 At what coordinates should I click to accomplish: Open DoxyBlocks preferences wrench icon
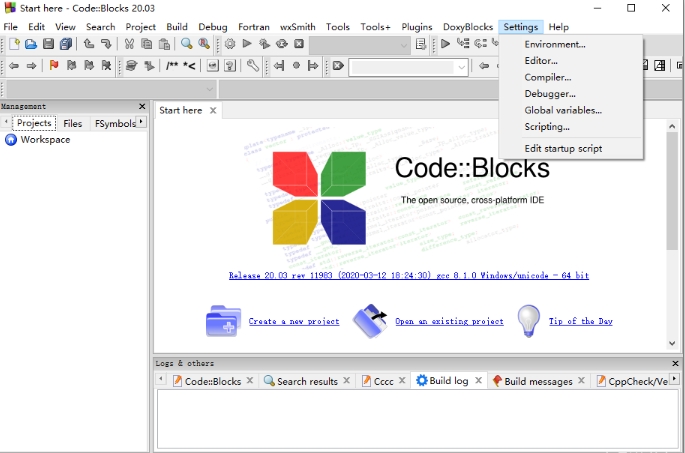click(253, 66)
